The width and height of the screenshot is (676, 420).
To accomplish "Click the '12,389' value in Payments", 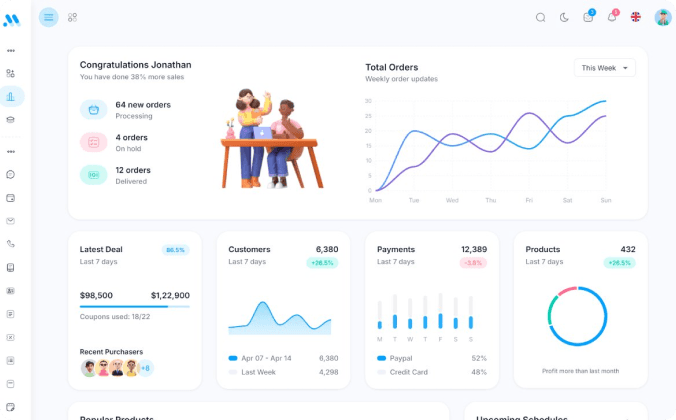I will [474, 249].
